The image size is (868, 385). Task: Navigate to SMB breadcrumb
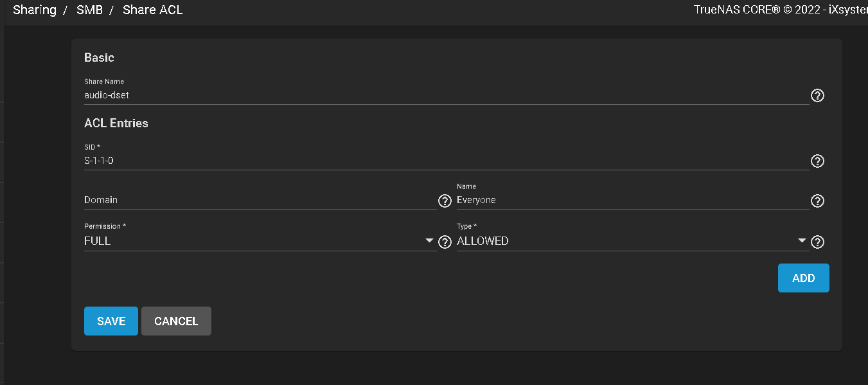[x=89, y=10]
